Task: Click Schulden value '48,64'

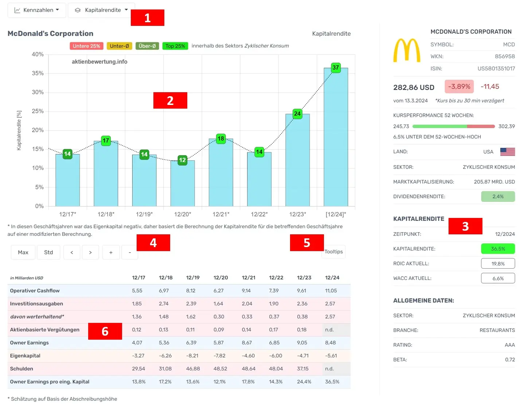Action: point(249,369)
